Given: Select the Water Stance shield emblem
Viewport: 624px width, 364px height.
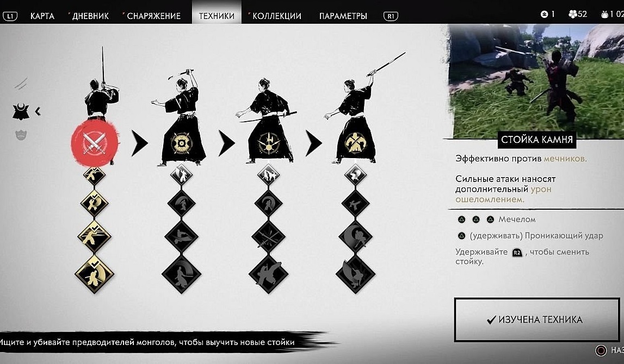Looking at the screenshot, I should [x=182, y=143].
